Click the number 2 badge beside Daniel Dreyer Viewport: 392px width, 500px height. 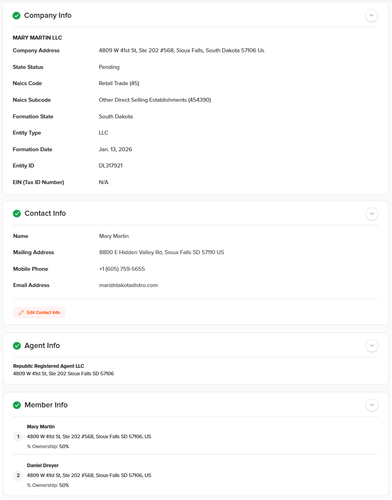(x=18, y=475)
